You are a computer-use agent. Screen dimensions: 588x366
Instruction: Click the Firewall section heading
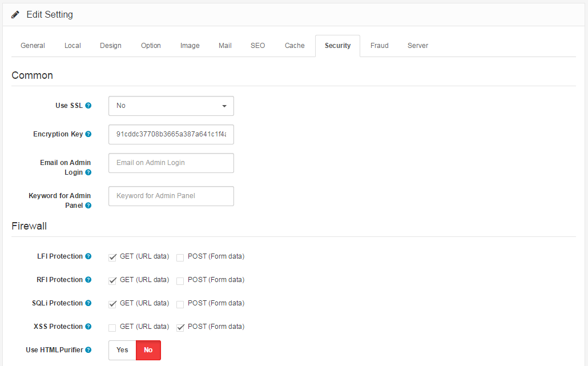tap(29, 226)
